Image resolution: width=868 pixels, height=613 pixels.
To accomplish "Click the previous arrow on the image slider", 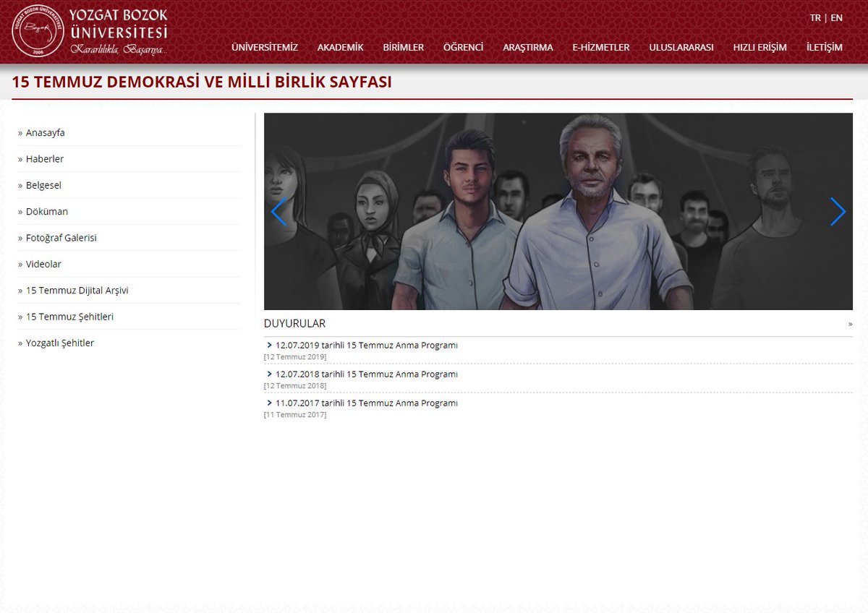I will 278,211.
